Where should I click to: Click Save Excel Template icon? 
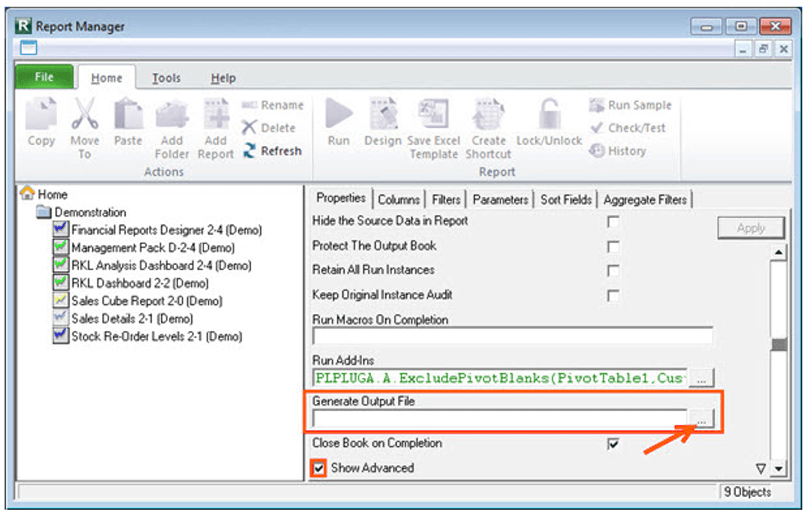tap(434, 123)
